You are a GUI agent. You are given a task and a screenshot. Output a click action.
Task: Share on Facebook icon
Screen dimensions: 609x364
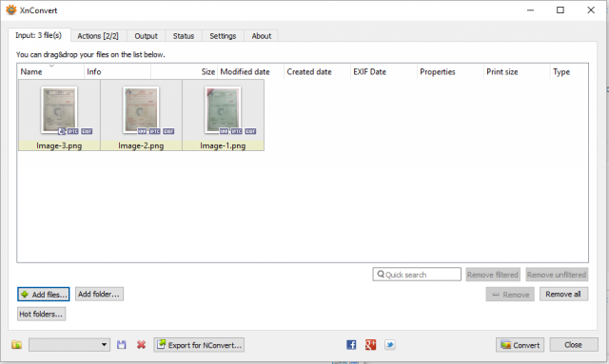tap(351, 345)
